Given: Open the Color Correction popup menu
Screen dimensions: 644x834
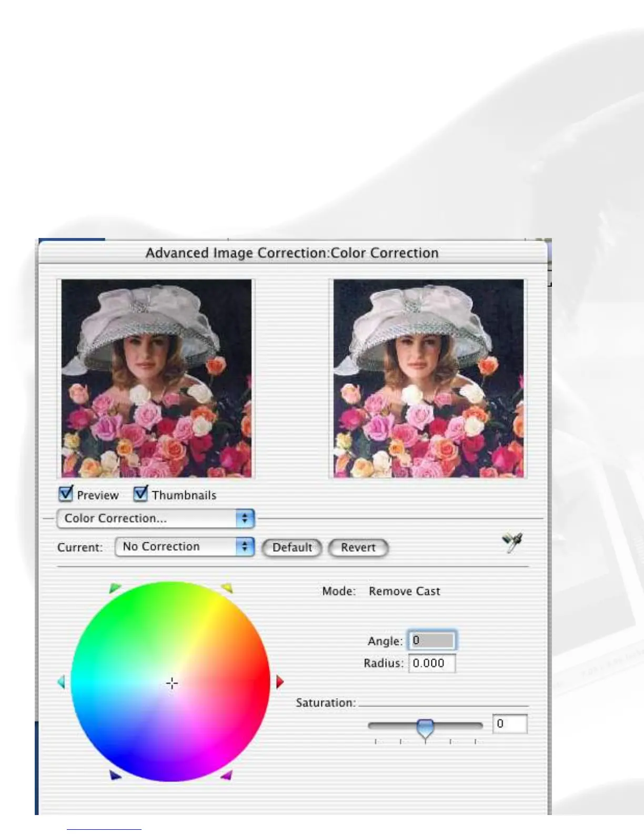Looking at the screenshot, I should coord(156,518).
